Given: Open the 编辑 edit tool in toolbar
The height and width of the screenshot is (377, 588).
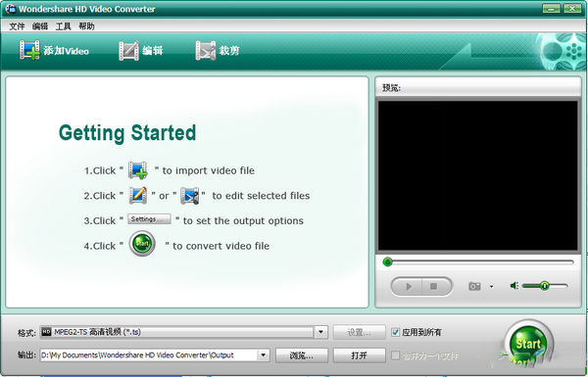Looking at the screenshot, I should coord(141,51).
